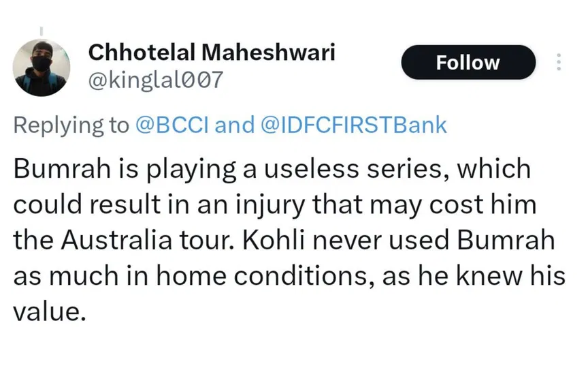Open Chhotelal Maheshwari's profile picture

pos(42,67)
